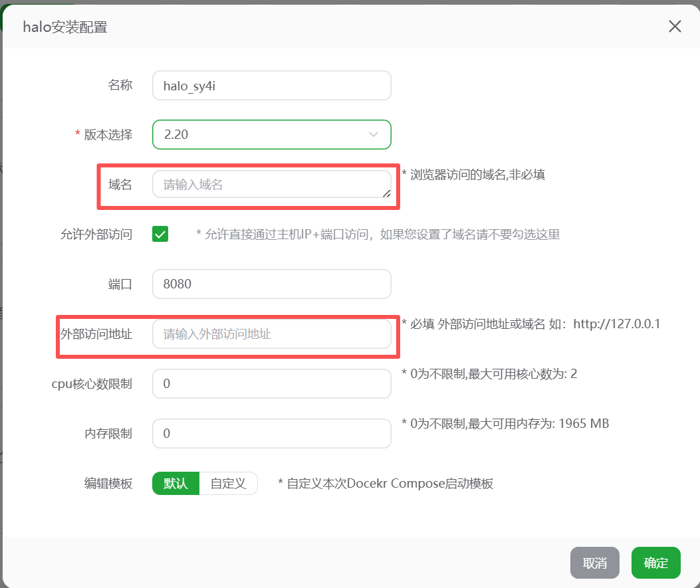Select the 端口 port field showing 8080
This screenshot has width=700, height=588.
click(x=271, y=284)
